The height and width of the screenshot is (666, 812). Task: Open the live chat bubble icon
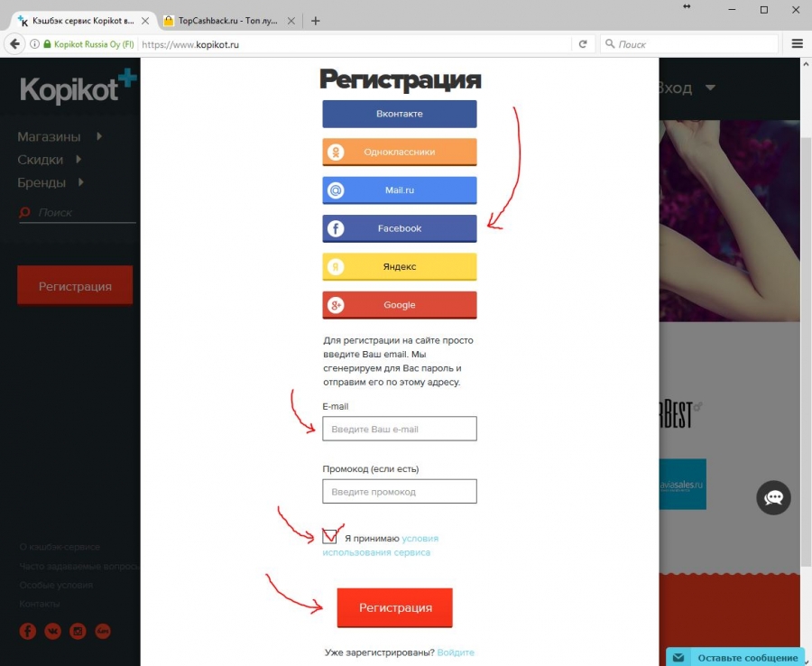coord(773,497)
